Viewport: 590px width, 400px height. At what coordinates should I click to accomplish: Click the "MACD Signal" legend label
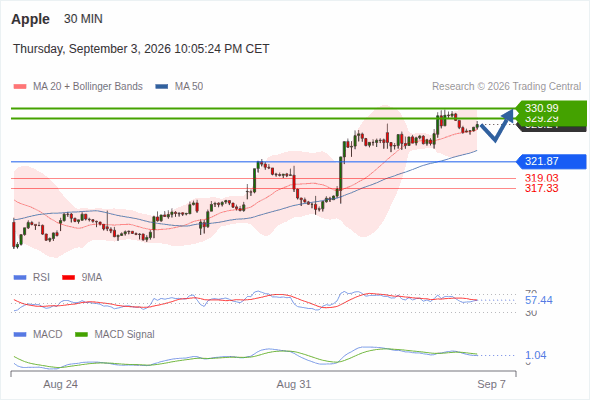[x=125, y=335]
